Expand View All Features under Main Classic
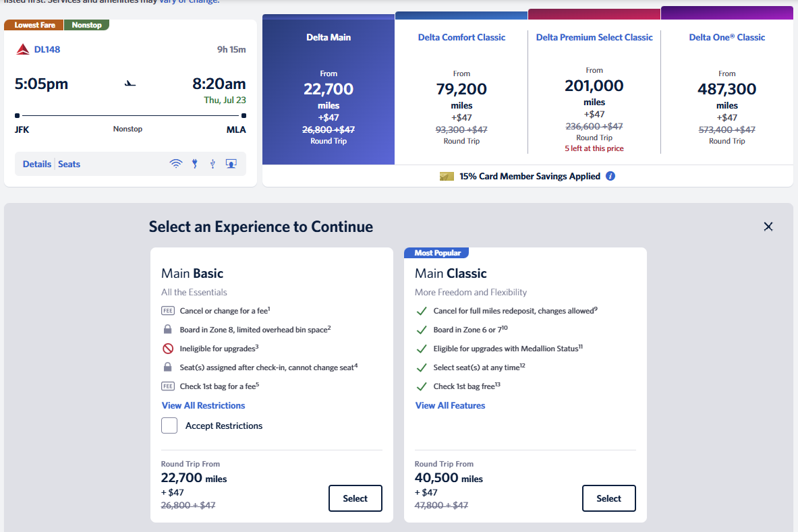798x532 pixels. click(450, 405)
